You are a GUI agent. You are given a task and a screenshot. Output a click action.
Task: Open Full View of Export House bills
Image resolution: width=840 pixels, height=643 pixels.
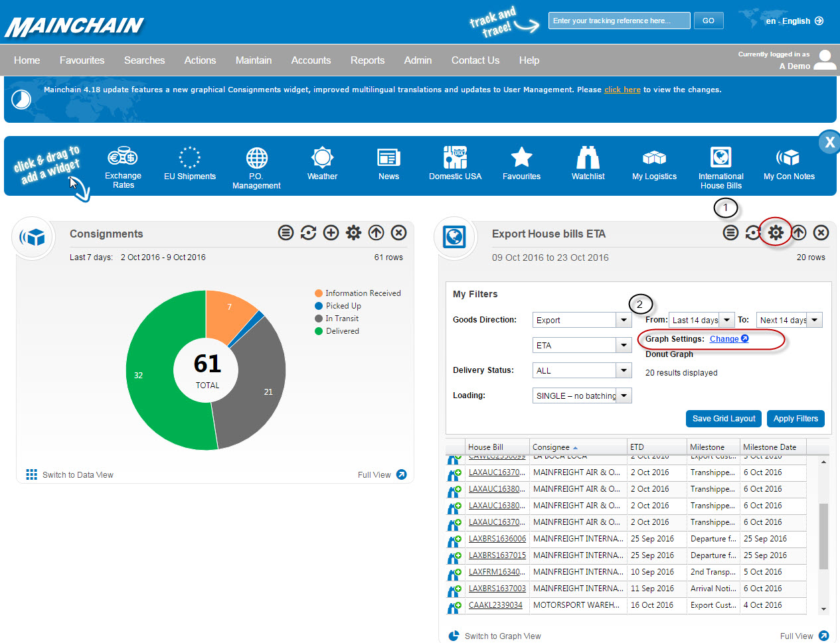[x=804, y=636]
